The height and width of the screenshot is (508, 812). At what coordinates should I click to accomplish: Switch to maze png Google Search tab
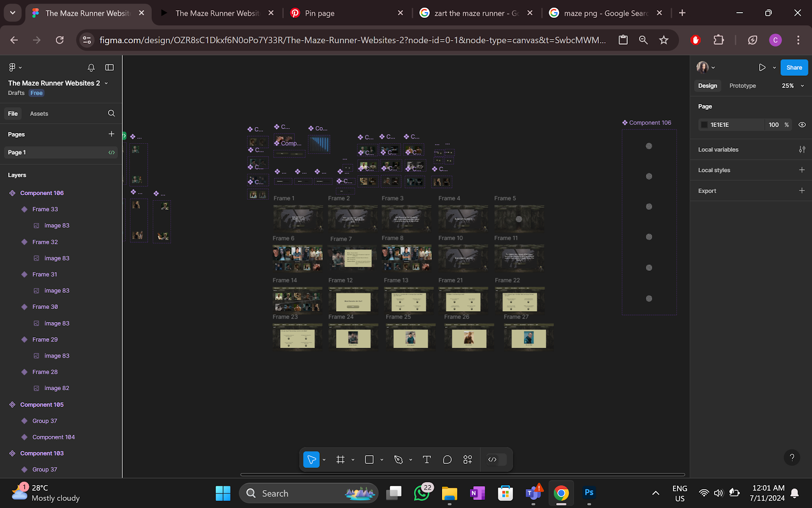605,13
